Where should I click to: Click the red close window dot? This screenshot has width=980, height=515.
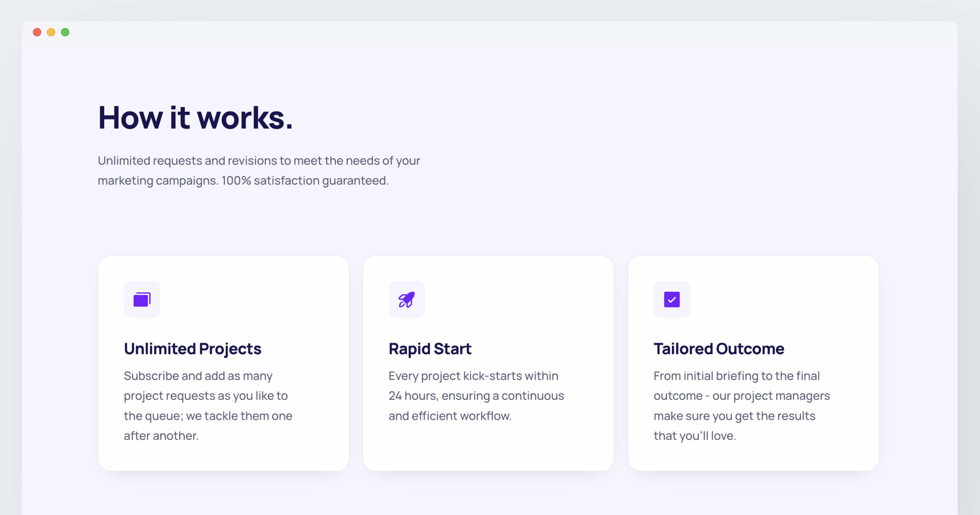(37, 32)
